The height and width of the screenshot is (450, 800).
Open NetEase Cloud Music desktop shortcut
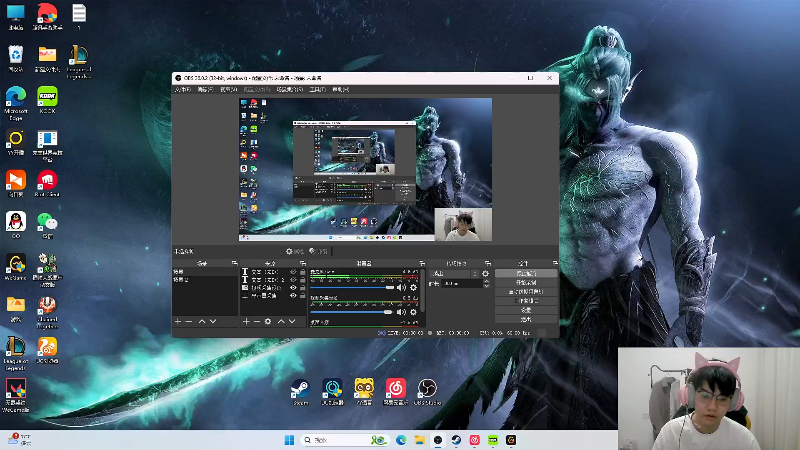[x=395, y=391]
